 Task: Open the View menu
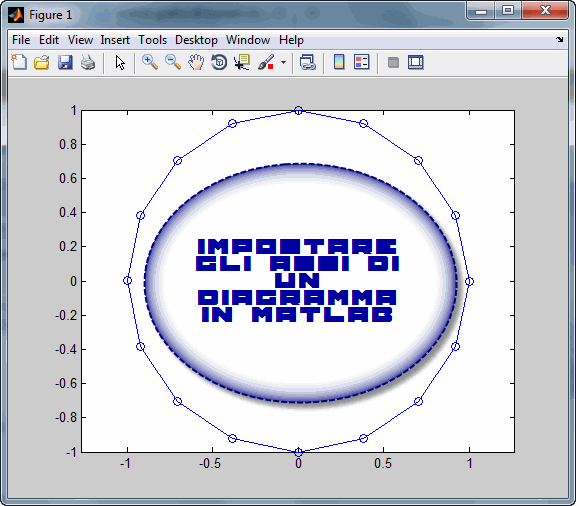[80, 40]
